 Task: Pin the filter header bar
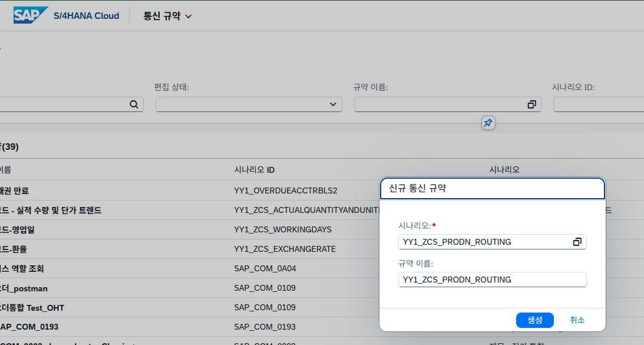(x=488, y=123)
